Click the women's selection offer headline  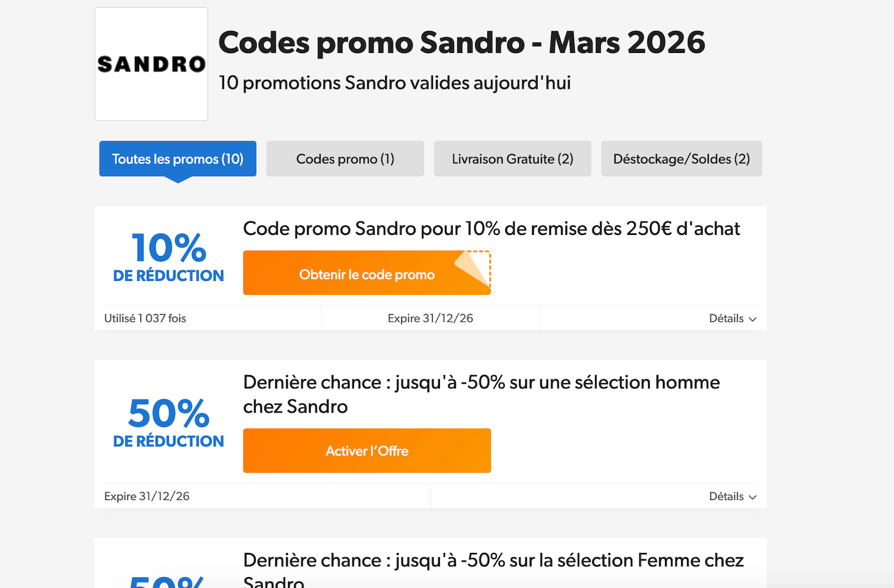[x=492, y=560]
